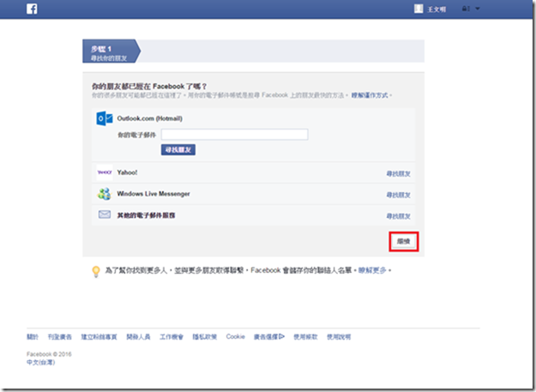
Task: Click the yellow light bulb tip icon
Action: point(96,272)
